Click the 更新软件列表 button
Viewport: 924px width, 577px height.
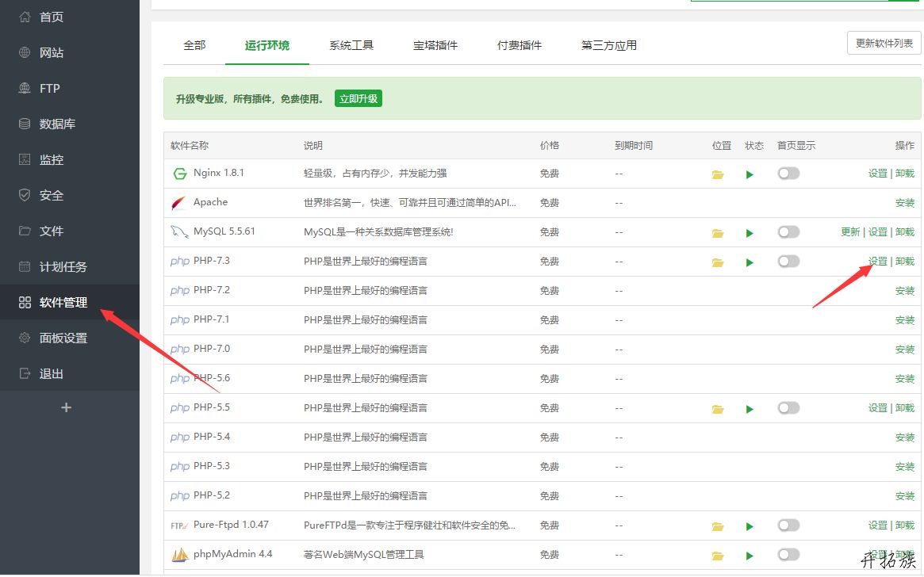tap(884, 43)
